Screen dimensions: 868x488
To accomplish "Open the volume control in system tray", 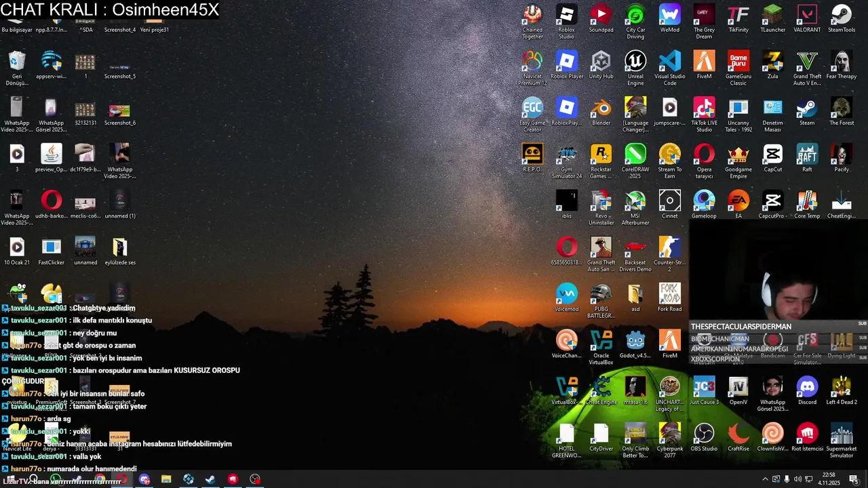I will coord(797,479).
